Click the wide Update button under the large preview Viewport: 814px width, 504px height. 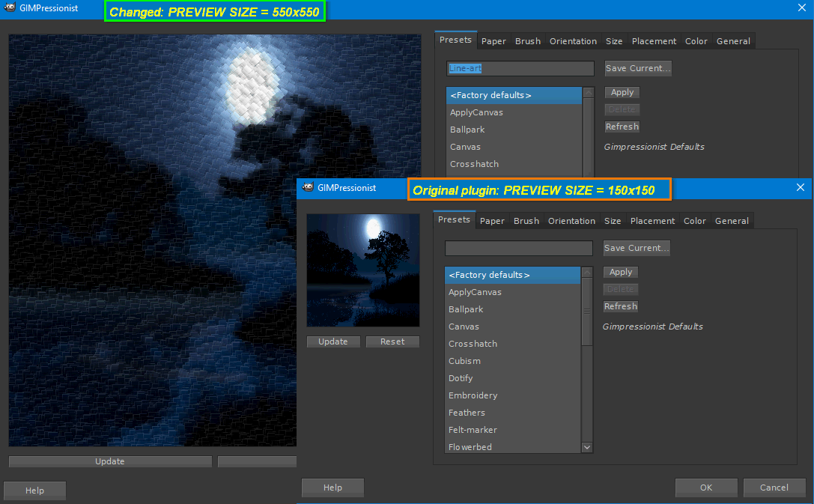110,461
